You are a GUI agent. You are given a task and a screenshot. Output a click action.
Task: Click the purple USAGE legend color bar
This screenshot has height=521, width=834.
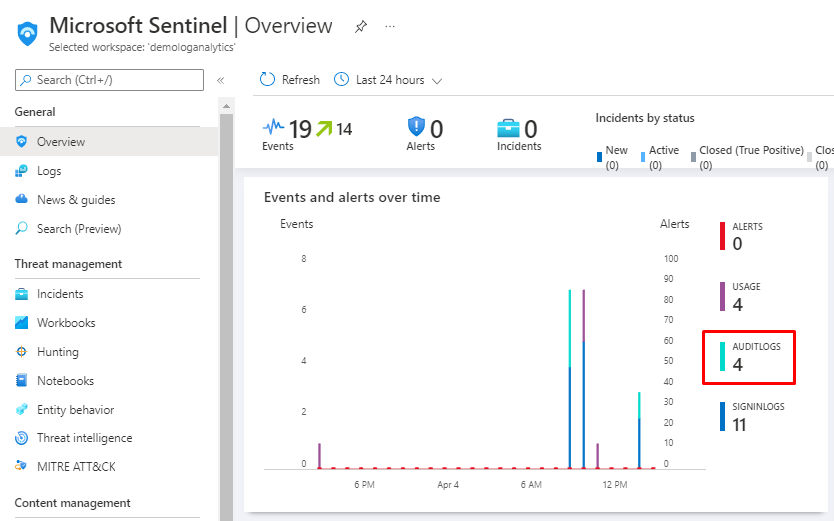(x=722, y=297)
